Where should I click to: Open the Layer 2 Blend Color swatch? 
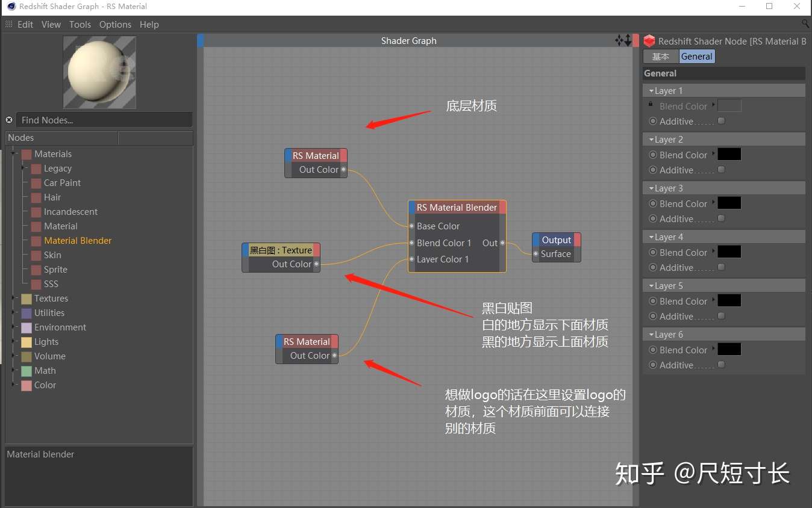point(729,155)
